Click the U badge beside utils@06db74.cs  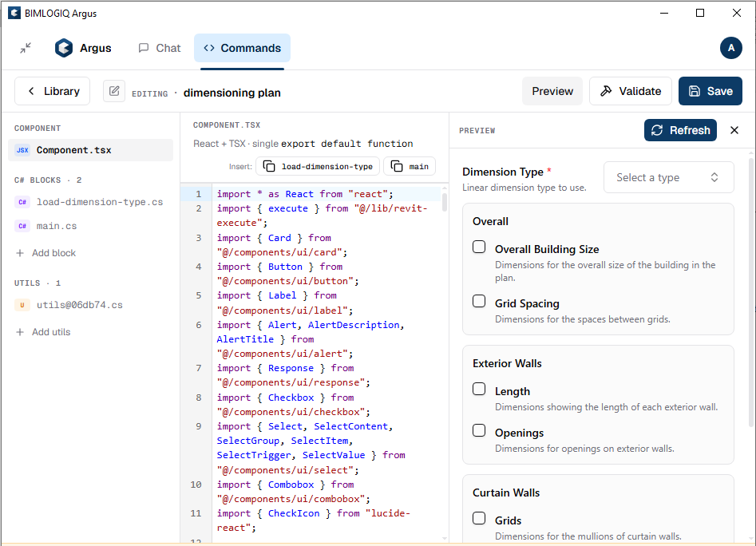(x=22, y=305)
